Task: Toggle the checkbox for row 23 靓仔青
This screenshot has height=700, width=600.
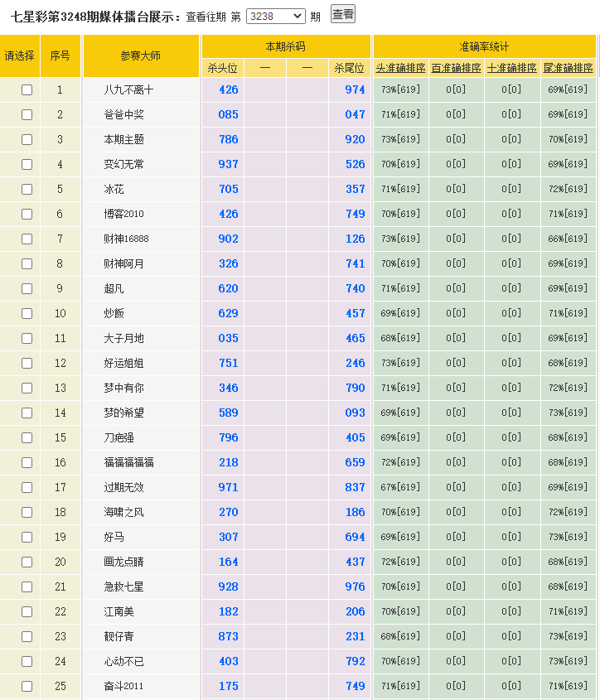Action: tap(27, 637)
